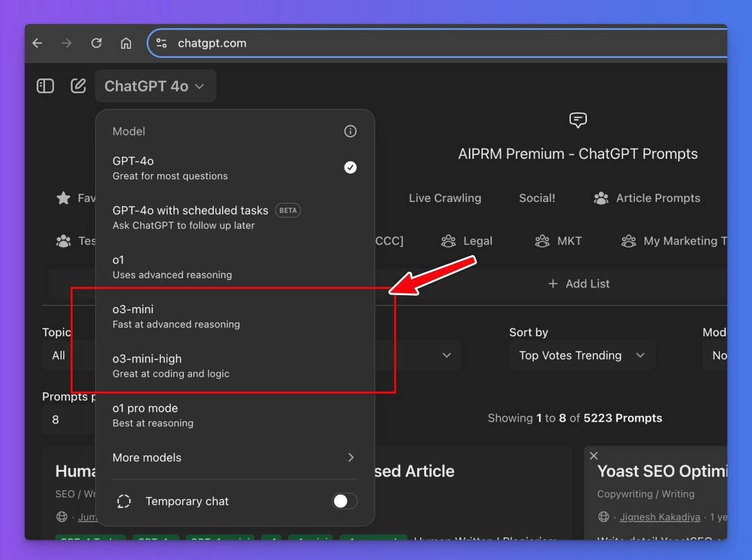Screen dimensions: 752x560
Task: Choose GPT-4o with scheduled tasks
Action: tap(235, 217)
